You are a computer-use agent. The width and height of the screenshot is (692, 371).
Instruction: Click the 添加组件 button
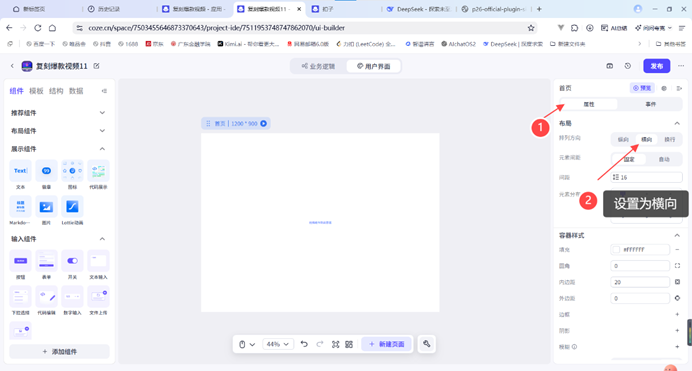pyautogui.click(x=60, y=352)
